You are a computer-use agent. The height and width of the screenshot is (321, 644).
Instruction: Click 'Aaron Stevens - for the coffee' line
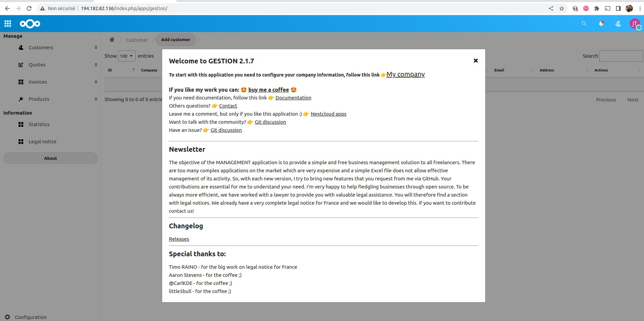(x=205, y=275)
